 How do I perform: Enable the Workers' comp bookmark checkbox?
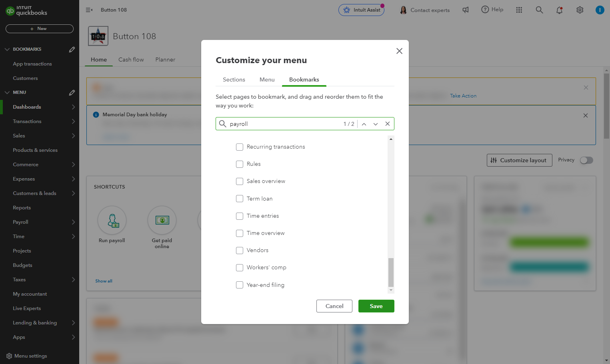tap(240, 268)
